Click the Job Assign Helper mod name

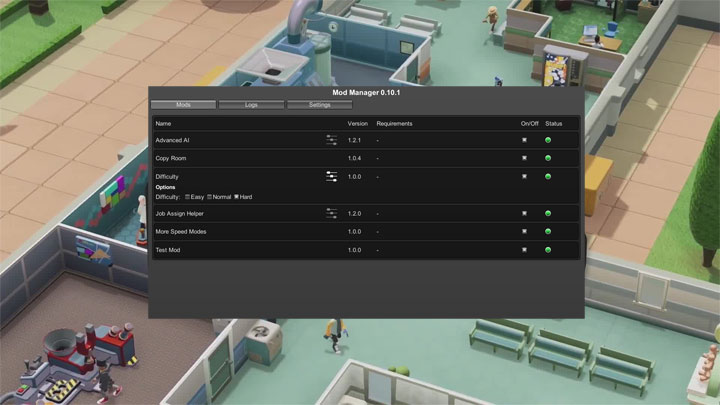(x=180, y=214)
